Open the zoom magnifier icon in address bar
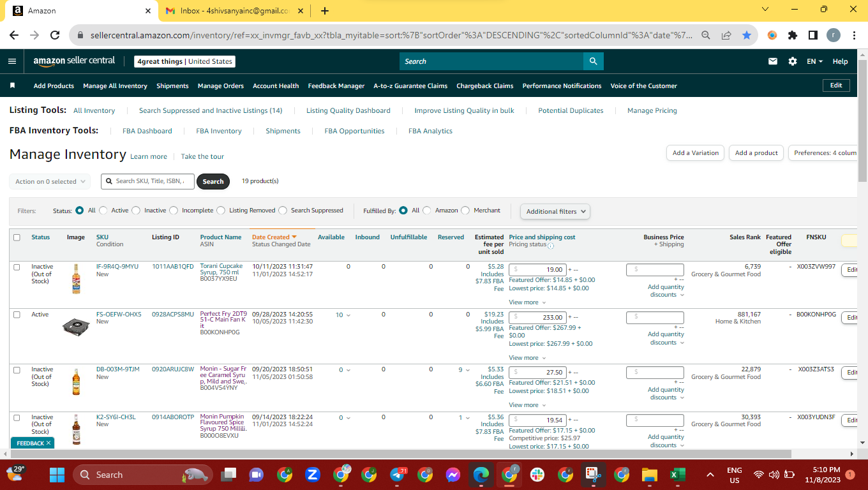 tap(706, 36)
